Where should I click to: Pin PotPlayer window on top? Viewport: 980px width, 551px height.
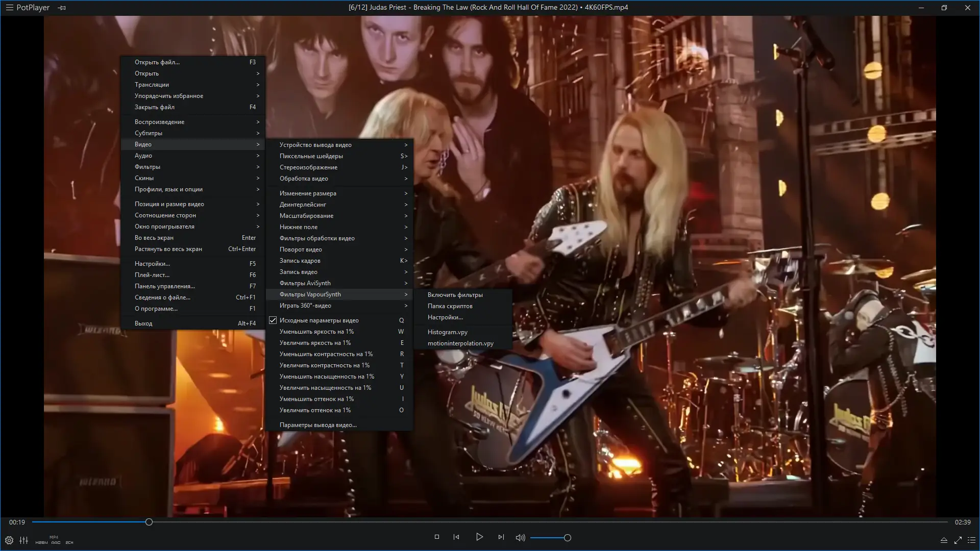62,8
